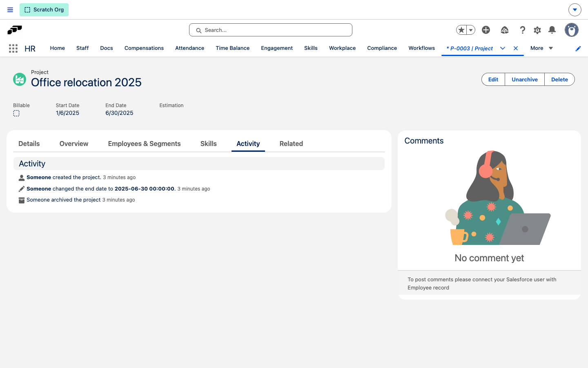The image size is (588, 368).
Task: Open the Skills record tab
Action: [209, 144]
